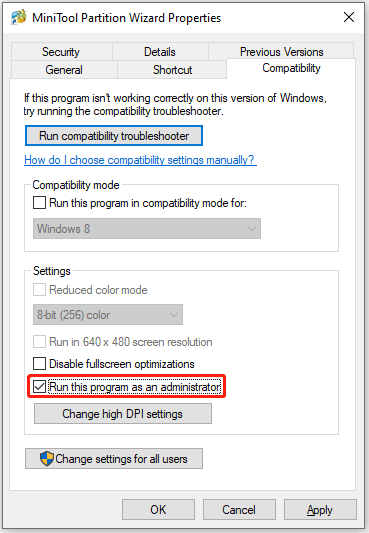Click the MiniTool Partition Wizard title icon
The height and width of the screenshot is (533, 369).
[x=19, y=17]
